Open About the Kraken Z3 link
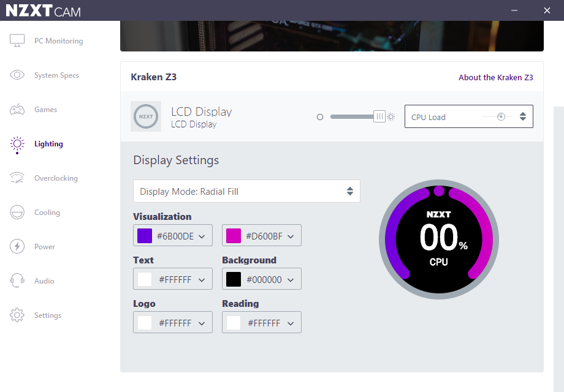 click(496, 77)
